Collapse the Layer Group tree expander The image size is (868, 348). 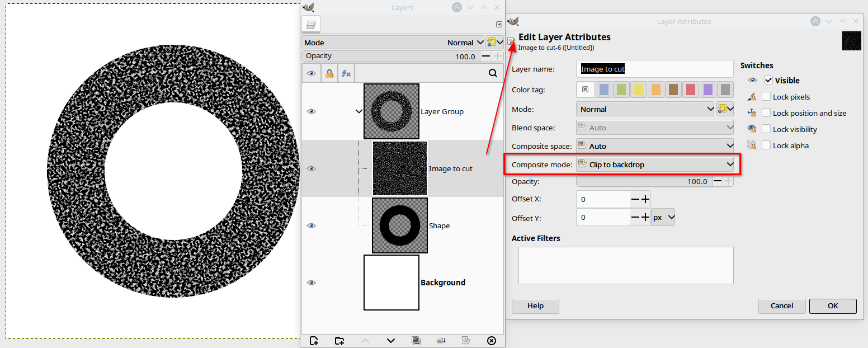[x=359, y=111]
